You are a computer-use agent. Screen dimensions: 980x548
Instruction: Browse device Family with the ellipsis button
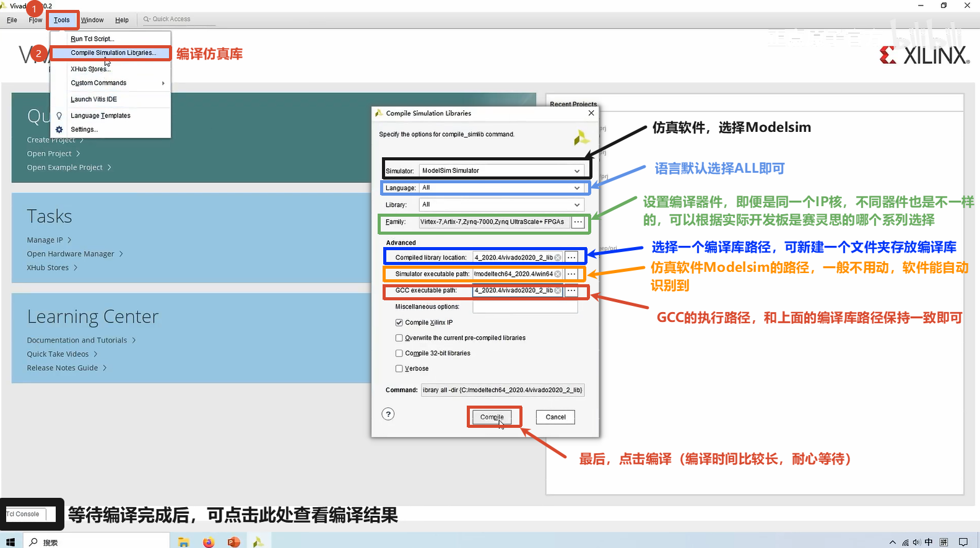(578, 222)
